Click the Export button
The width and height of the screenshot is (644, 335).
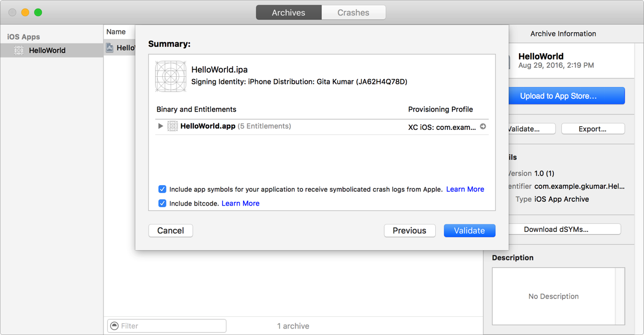592,129
